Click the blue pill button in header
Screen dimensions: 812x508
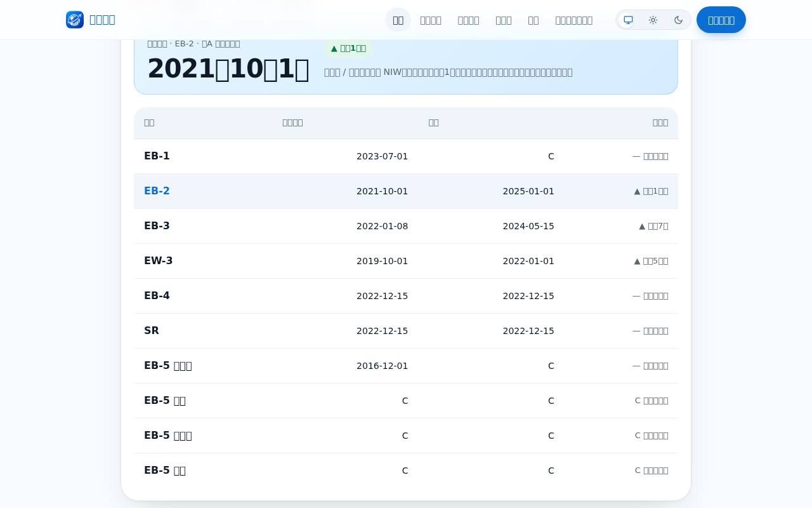tap(721, 20)
